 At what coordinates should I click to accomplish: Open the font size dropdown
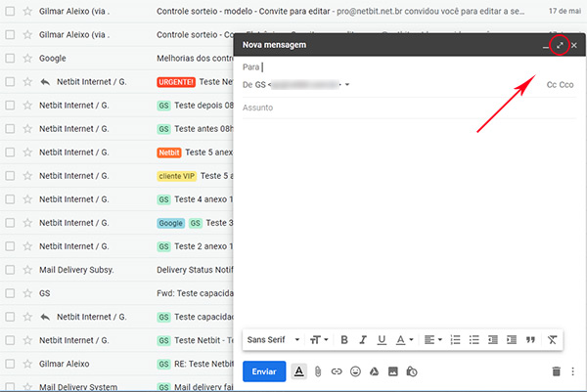tap(319, 339)
